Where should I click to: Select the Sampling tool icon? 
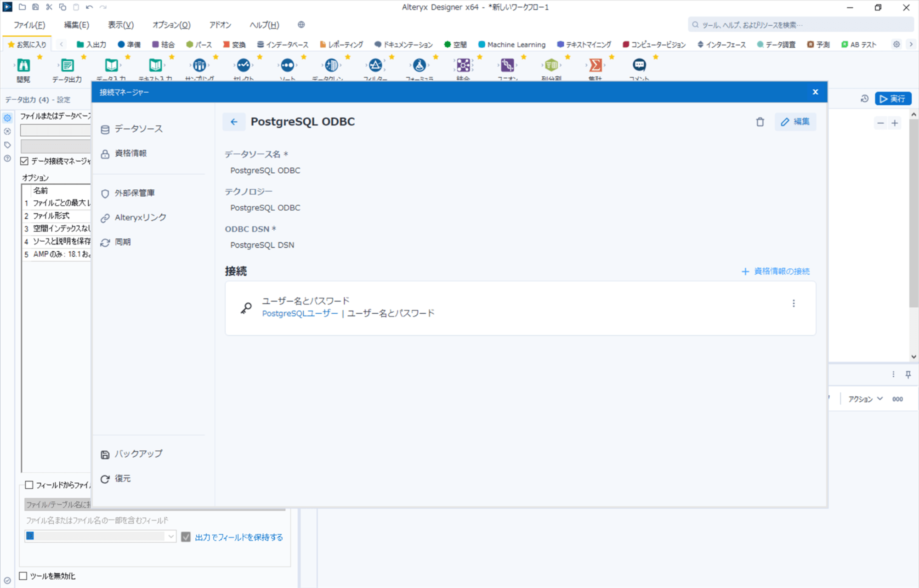[x=199, y=65]
